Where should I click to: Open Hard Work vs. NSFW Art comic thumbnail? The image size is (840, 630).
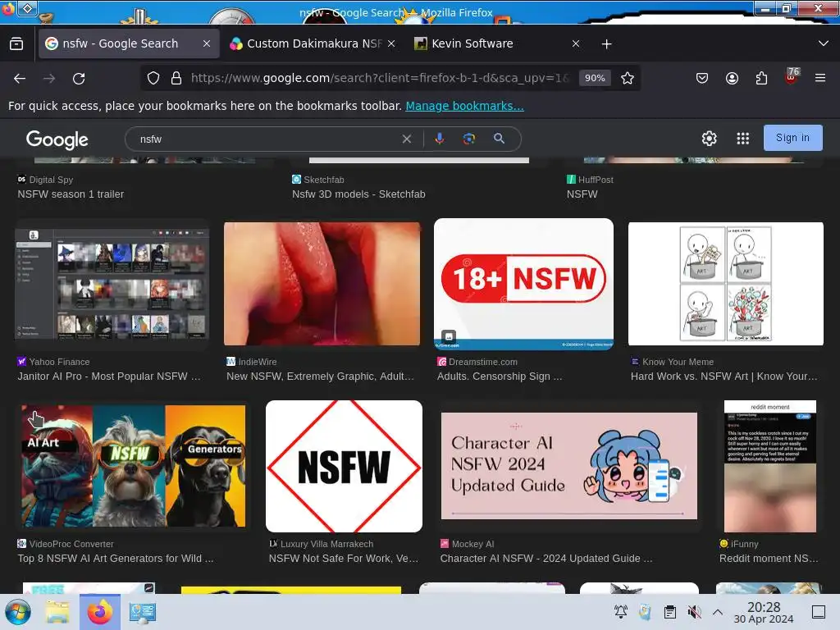coord(725,284)
